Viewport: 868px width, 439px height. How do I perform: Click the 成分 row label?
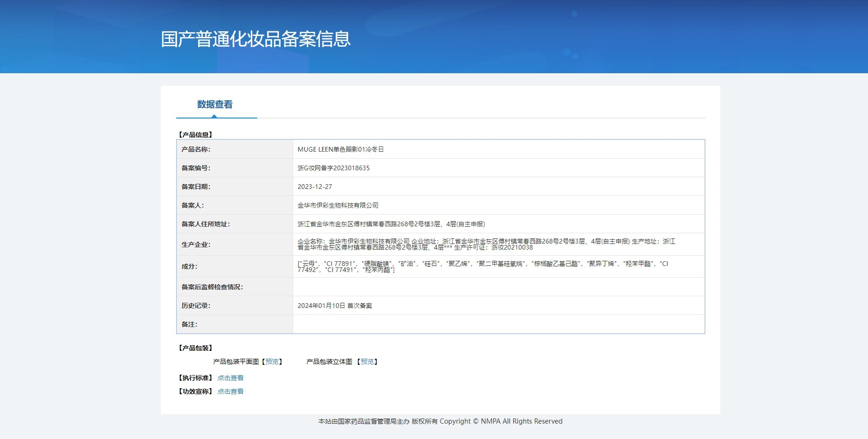(189, 266)
